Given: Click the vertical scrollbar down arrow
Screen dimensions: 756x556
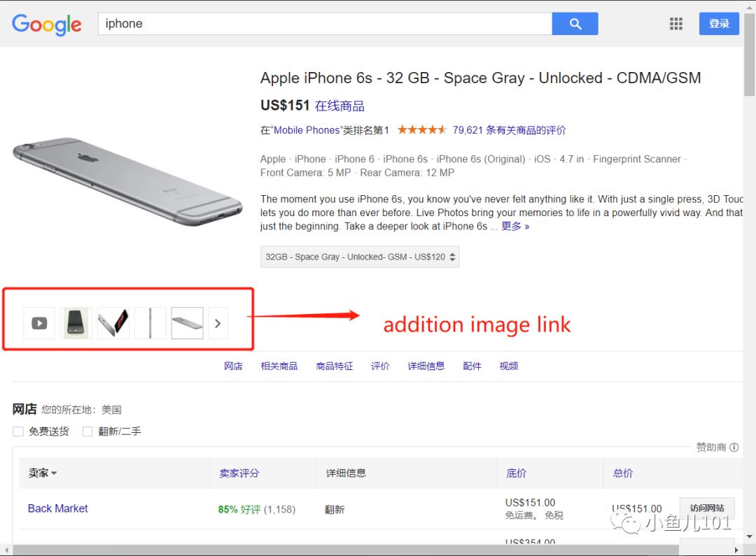Looking at the screenshot, I should tap(749, 536).
